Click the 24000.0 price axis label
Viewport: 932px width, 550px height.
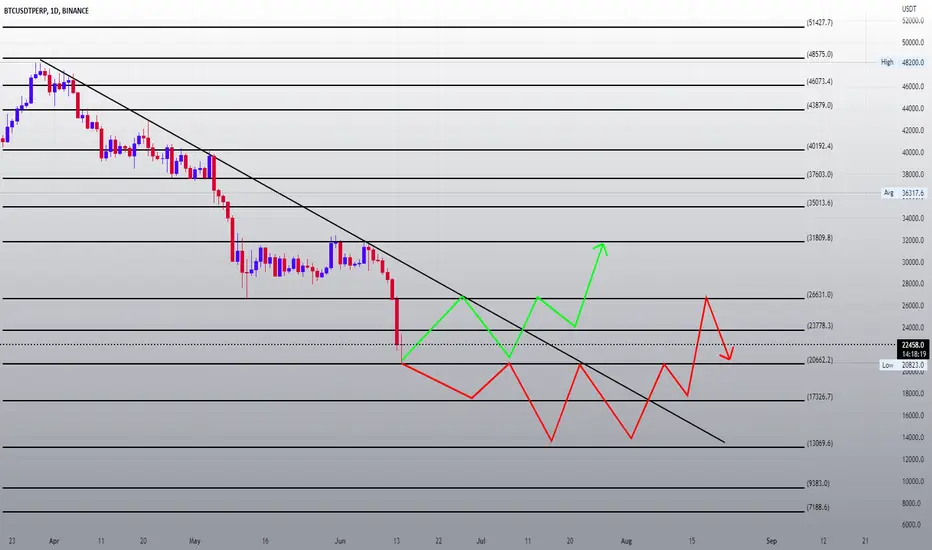point(913,328)
